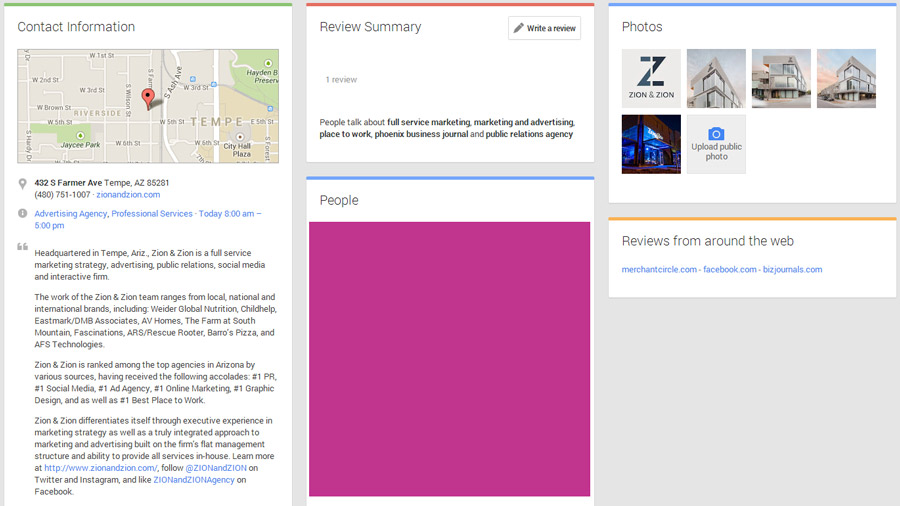Click the quotation mark icon beside description

[x=22, y=247]
